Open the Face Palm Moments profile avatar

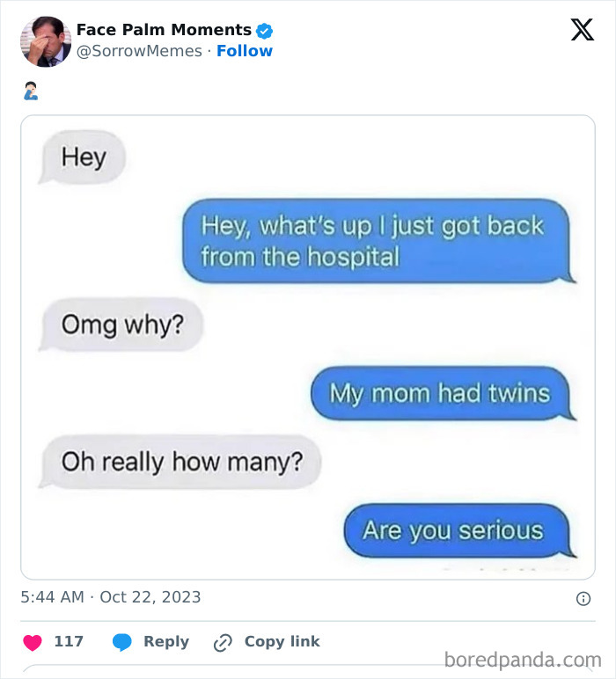[46, 41]
